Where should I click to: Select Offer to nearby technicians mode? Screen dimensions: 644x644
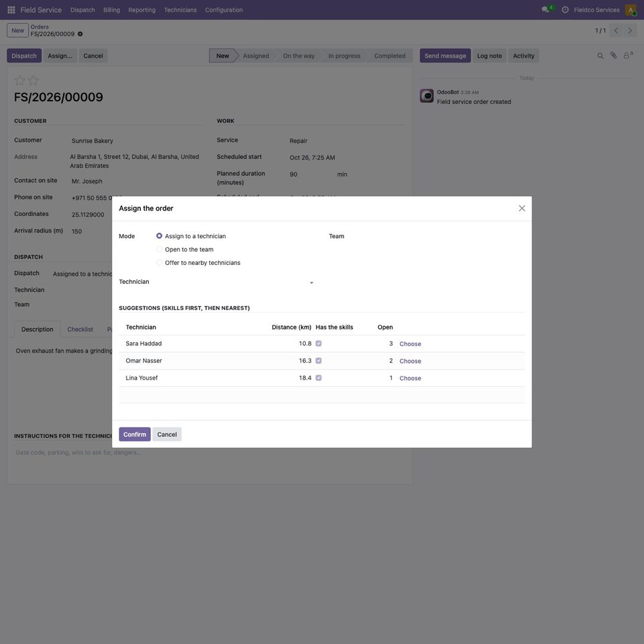pyautogui.click(x=160, y=262)
